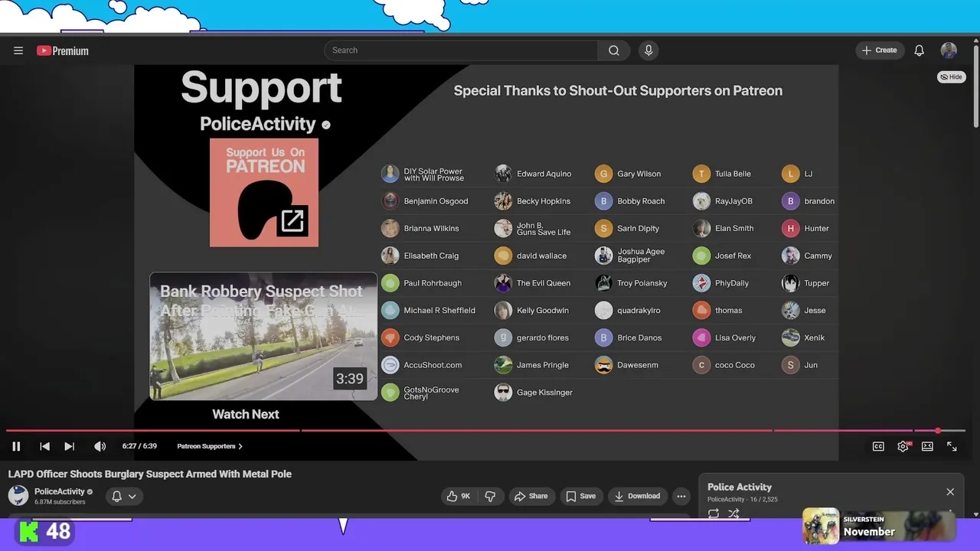This screenshot has height=551, width=980.
Task: Click the PoliceActivity verified checkmark badge
Action: click(90, 491)
